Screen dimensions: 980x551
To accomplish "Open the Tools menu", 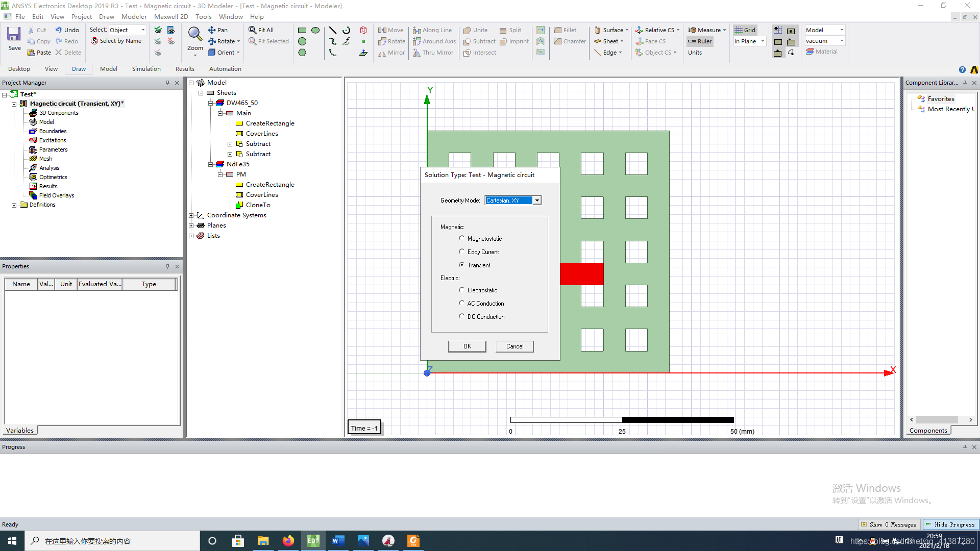I will [203, 17].
